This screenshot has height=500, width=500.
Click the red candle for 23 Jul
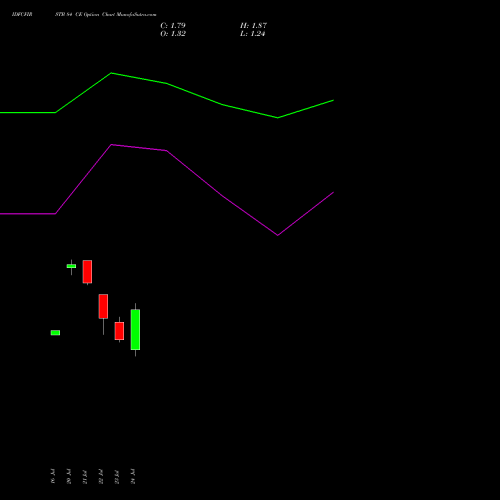[x=119, y=331]
